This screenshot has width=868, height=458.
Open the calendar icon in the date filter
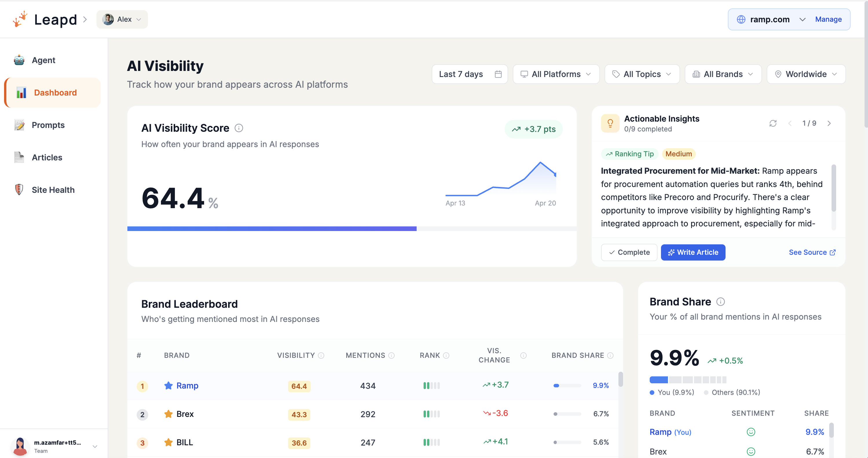(498, 74)
